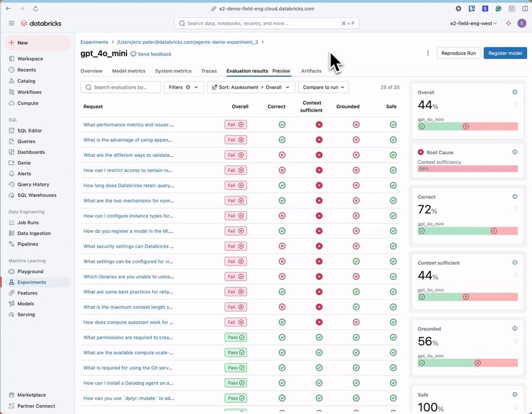532x414 pixels.
Task: Open Playground in the sidebar
Action: pos(30,271)
